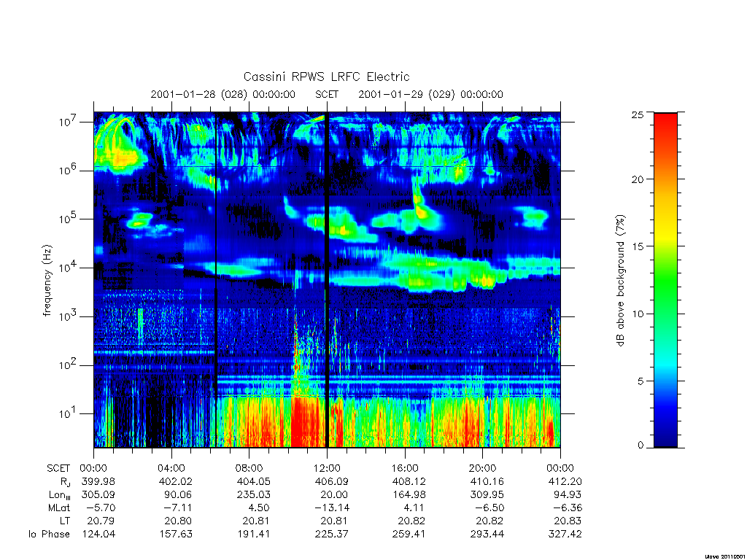Click the black vertical data gap at 12:00
This screenshot has width=747, height=560.
click(x=327, y=280)
